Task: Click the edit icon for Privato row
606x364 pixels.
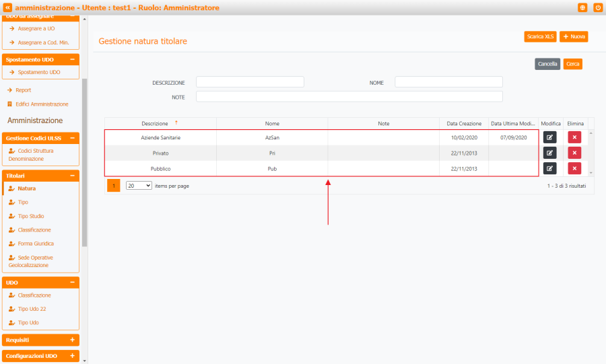Action: (x=550, y=153)
